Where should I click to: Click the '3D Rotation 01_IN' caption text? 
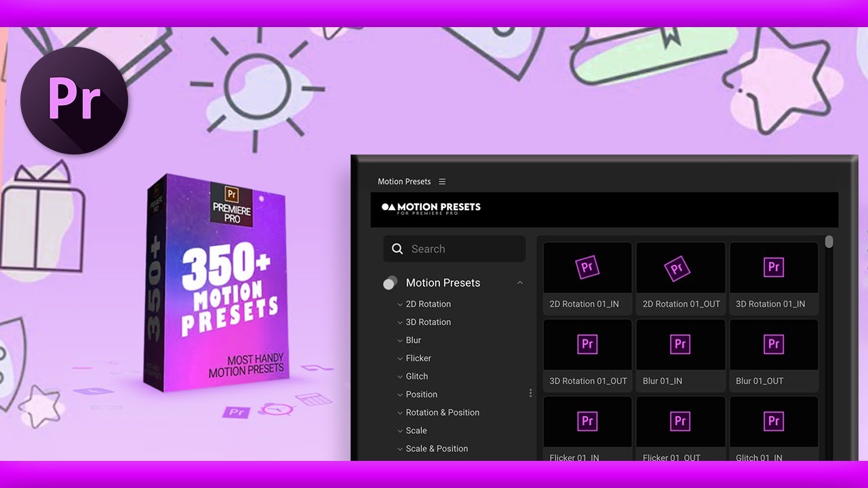coord(770,304)
